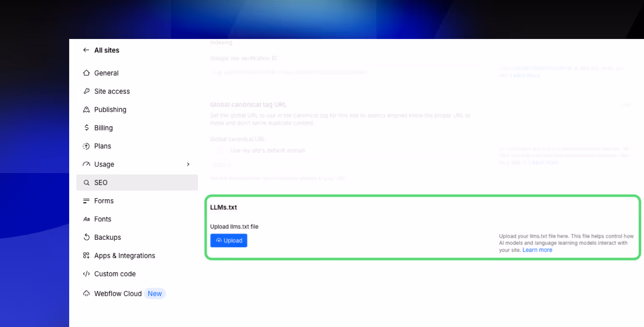The width and height of the screenshot is (644, 327).
Task: Click the back arrow beside All sites
Action: click(86, 50)
